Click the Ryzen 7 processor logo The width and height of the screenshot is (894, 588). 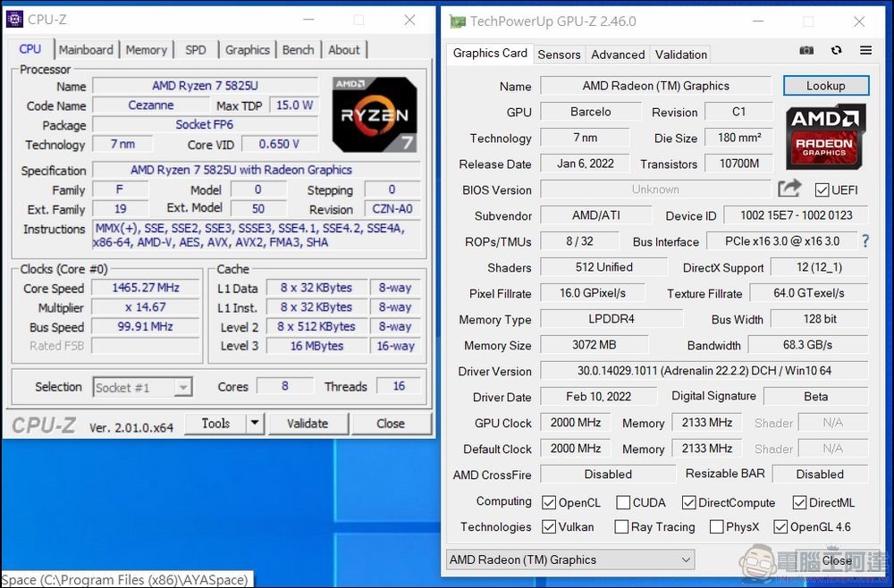(x=375, y=113)
